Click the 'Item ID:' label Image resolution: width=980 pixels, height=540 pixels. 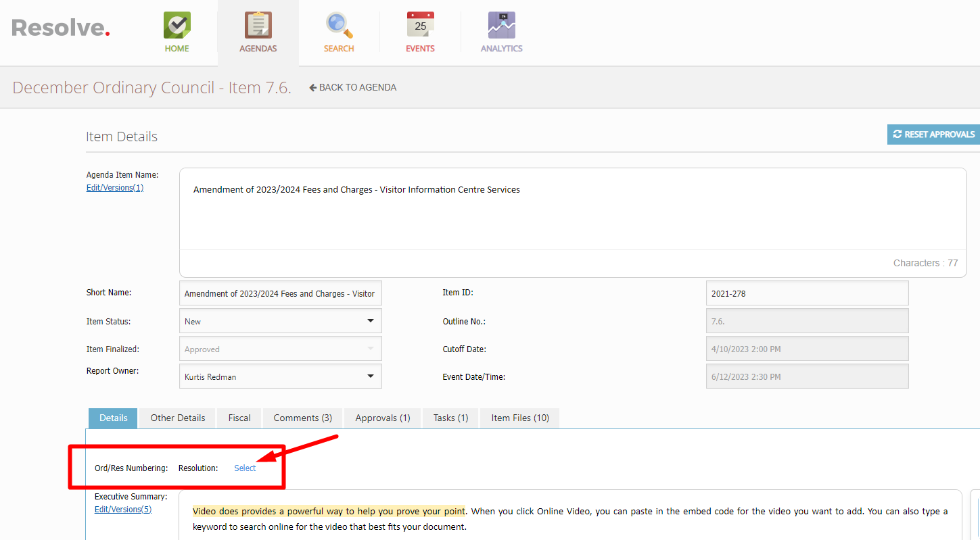pos(458,293)
